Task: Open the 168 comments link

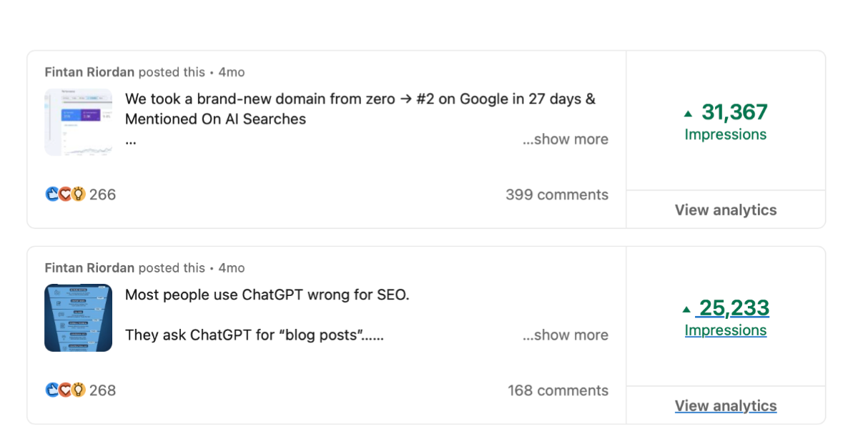Action: [558, 390]
